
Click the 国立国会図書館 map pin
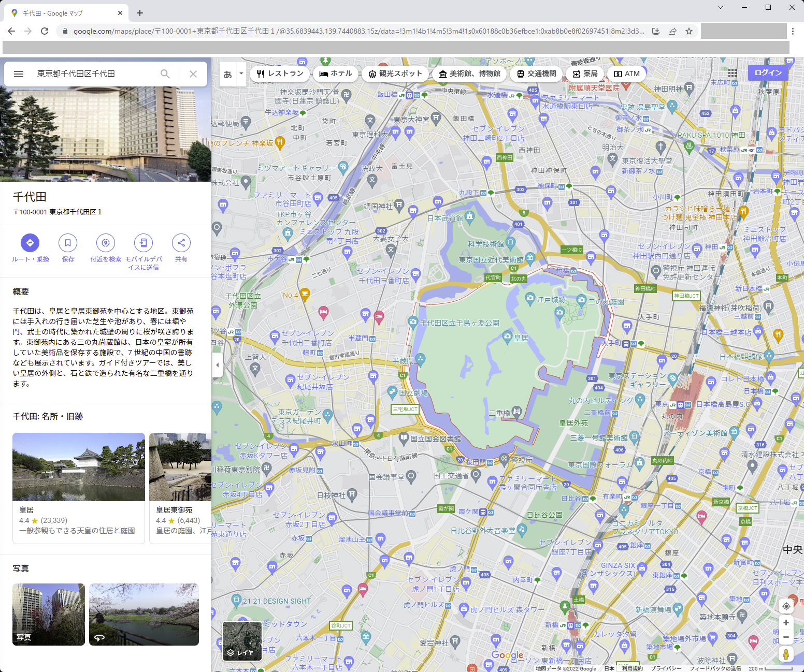point(404,437)
